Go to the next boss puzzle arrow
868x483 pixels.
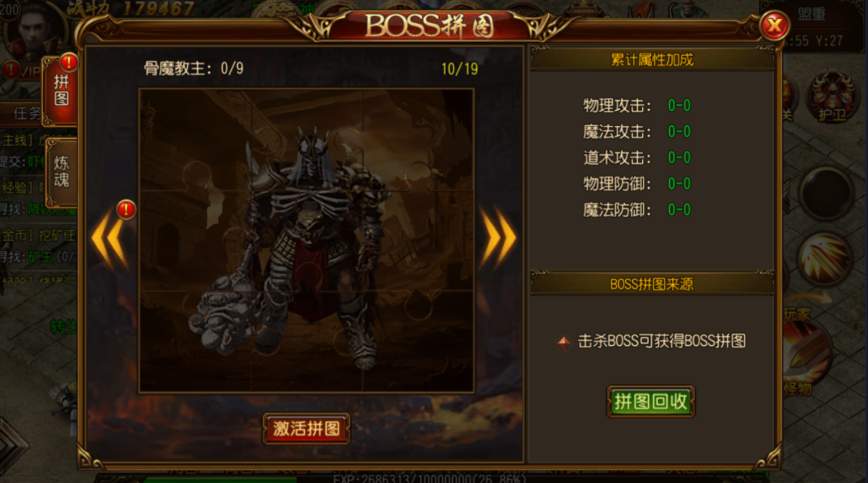(498, 237)
